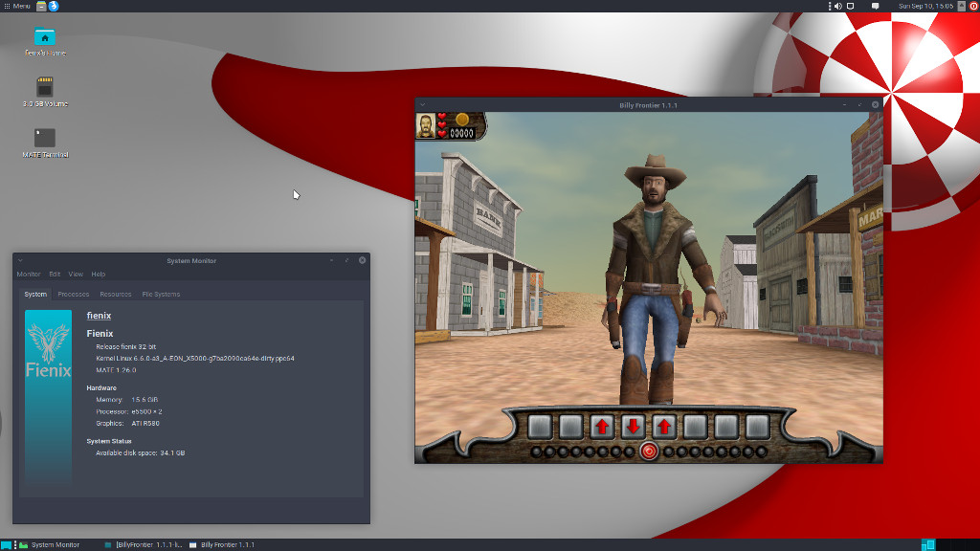Click the show desktop icon in bottom panel
The height and width of the screenshot is (551, 980).
point(7,544)
